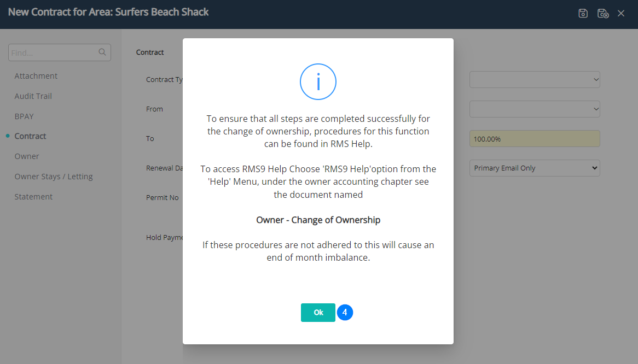The width and height of the screenshot is (638, 364).
Task: Click the blue info icon in dialog
Action: 318,81
